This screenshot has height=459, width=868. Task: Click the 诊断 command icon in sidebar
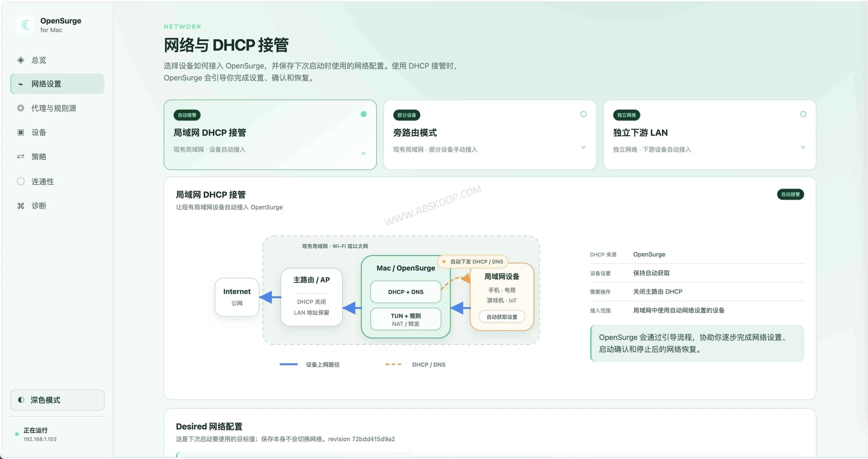(21, 206)
